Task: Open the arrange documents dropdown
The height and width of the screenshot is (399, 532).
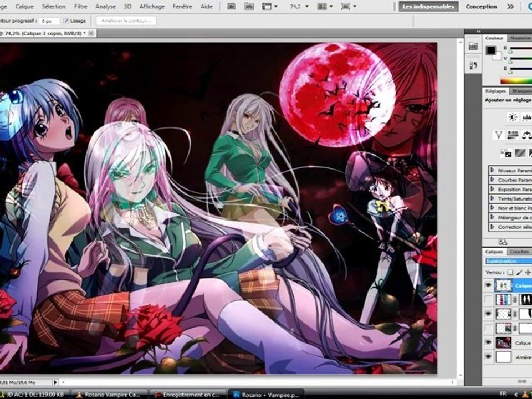Action: pyautogui.click(x=324, y=6)
